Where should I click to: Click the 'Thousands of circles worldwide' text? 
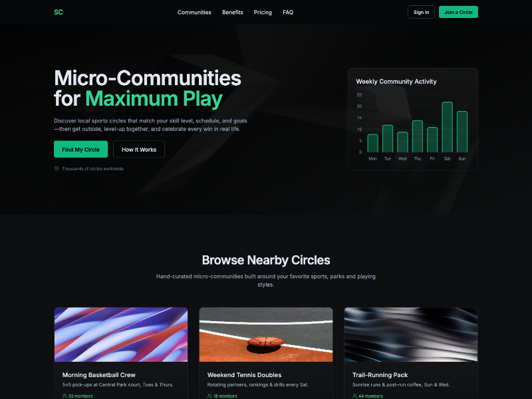92,169
